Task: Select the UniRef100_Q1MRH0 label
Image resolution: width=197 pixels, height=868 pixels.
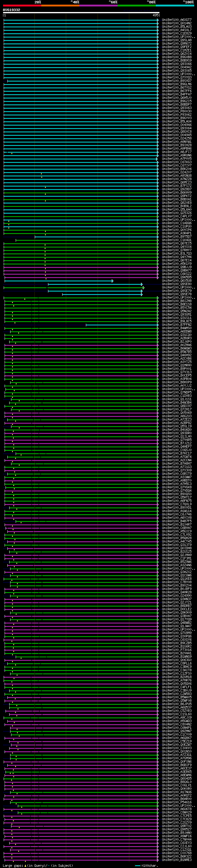Action: coord(177,365)
